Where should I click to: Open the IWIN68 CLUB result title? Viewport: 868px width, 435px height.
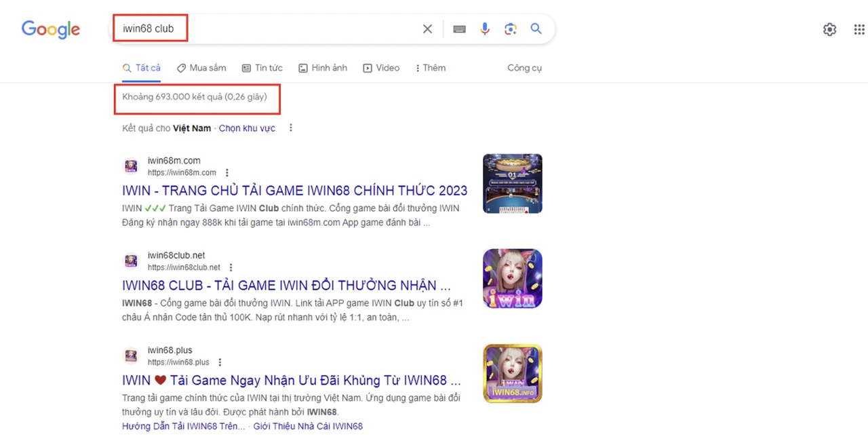pyautogui.click(x=286, y=285)
